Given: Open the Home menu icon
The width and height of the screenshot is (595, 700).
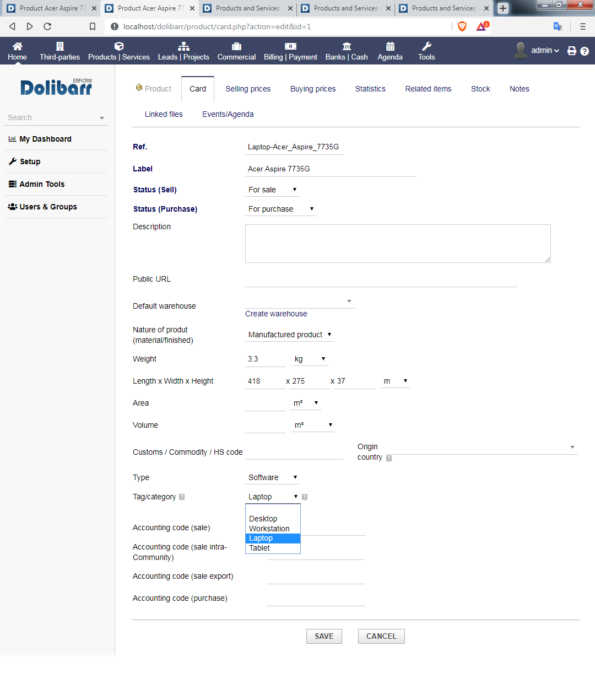Looking at the screenshot, I should pos(18,46).
